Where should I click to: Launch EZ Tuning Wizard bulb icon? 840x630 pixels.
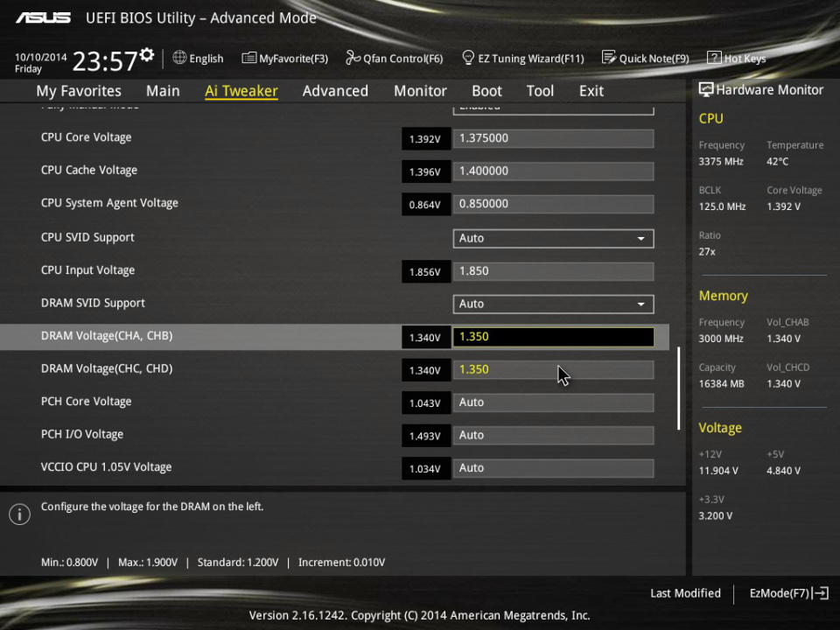click(468, 58)
